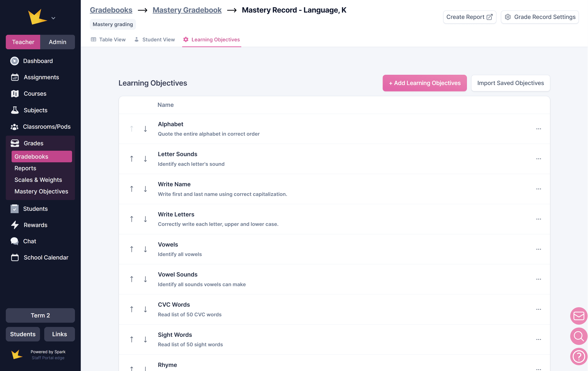Click the Add Learning Objectives button

(424, 83)
